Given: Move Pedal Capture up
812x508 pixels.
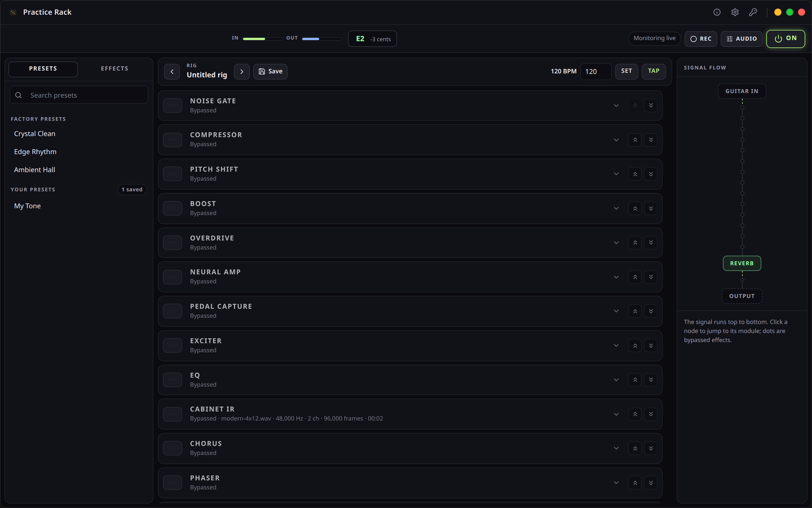Looking at the screenshot, I should [x=635, y=311].
